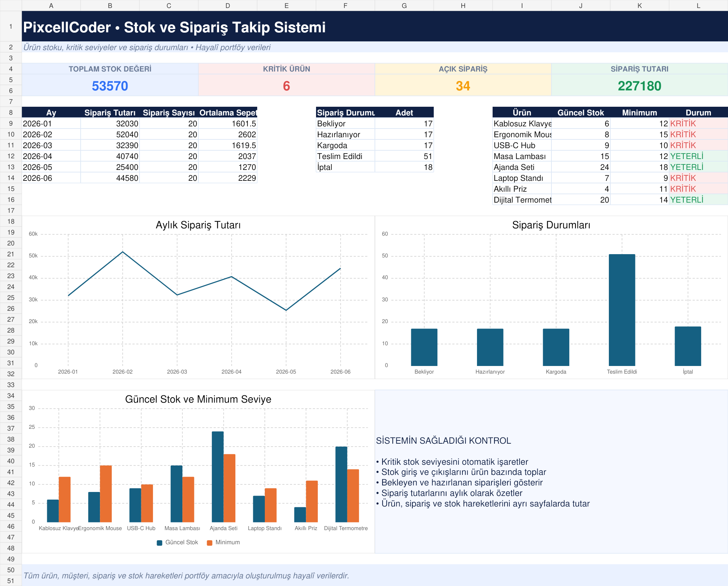Image resolution: width=728 pixels, height=586 pixels.
Task: Click the "USB-C Hub" cell in the product table
Action: [522, 145]
